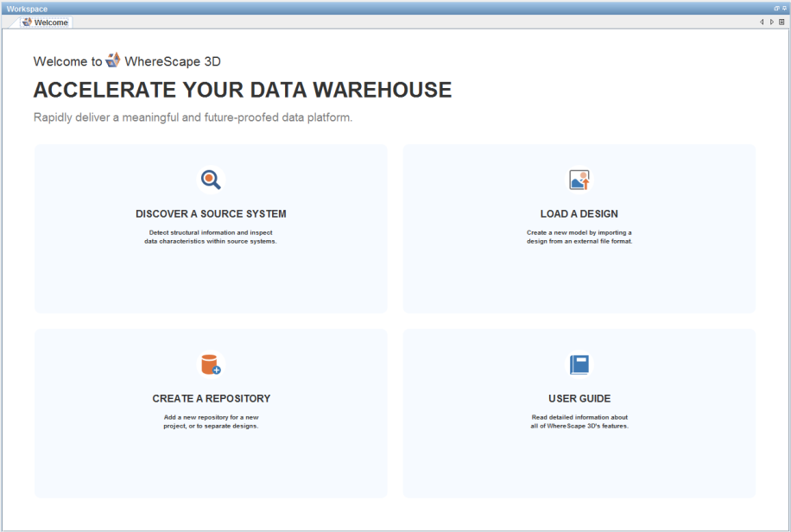The height and width of the screenshot is (532, 791).
Task: Open LOAD A DESIGN title link
Action: point(579,213)
